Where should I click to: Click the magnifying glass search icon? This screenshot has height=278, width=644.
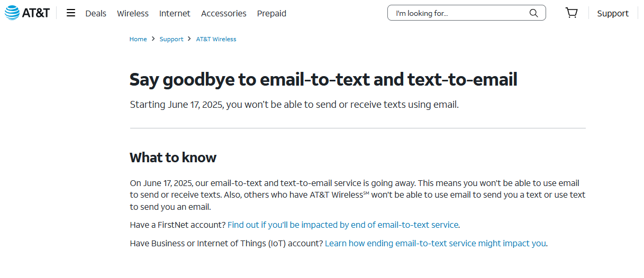click(533, 13)
